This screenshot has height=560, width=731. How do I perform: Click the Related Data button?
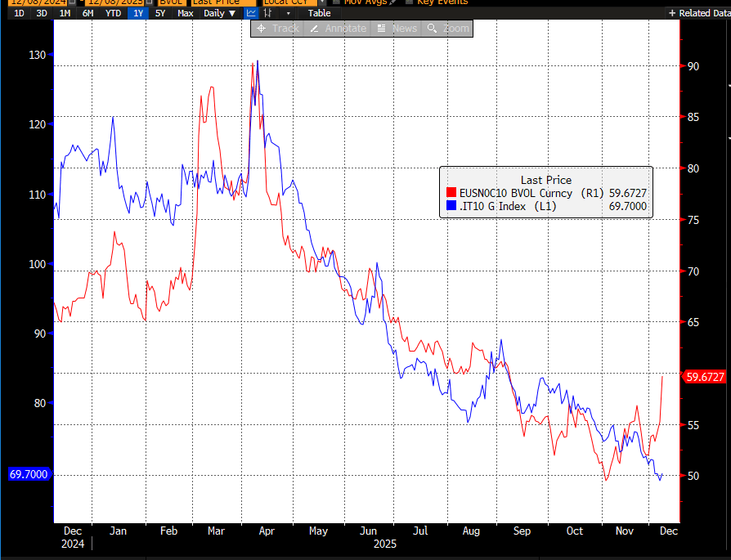pos(697,13)
